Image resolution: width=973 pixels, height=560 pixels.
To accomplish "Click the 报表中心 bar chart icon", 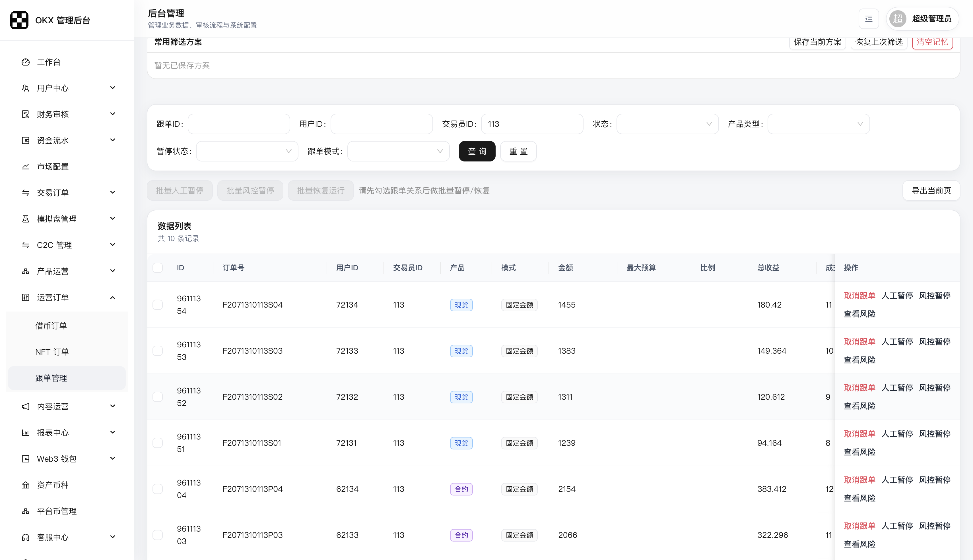I will pyautogui.click(x=25, y=433).
